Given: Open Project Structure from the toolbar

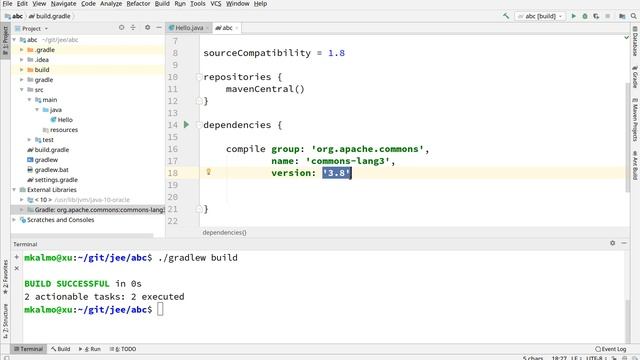Looking at the screenshot, I should tap(622, 16).
